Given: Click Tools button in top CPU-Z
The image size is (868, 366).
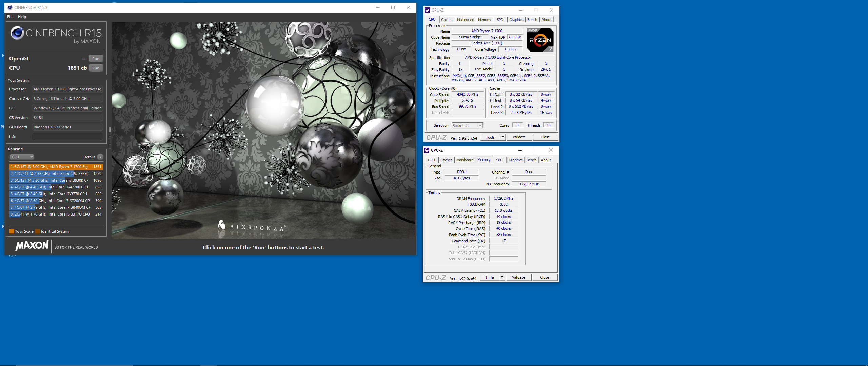Looking at the screenshot, I should click(x=490, y=137).
